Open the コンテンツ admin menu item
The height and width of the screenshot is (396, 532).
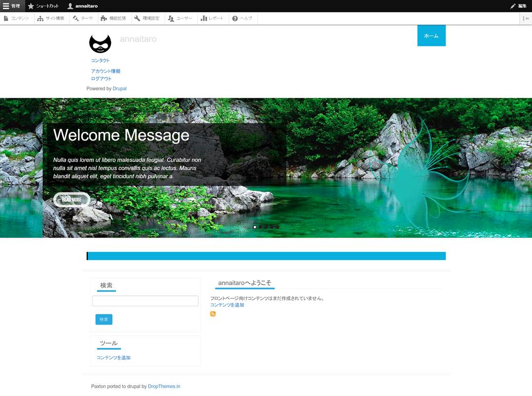coord(17,18)
